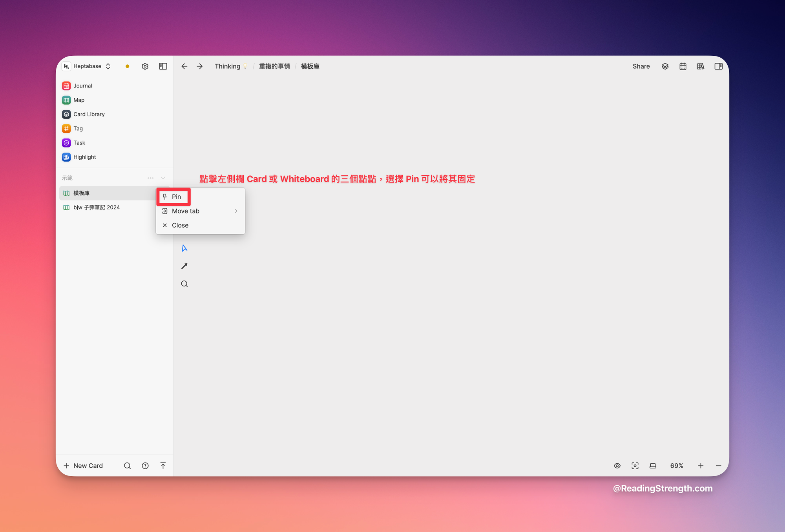The width and height of the screenshot is (785, 532).
Task: Click the layers/stacks icon in toolbar
Action: click(x=665, y=66)
